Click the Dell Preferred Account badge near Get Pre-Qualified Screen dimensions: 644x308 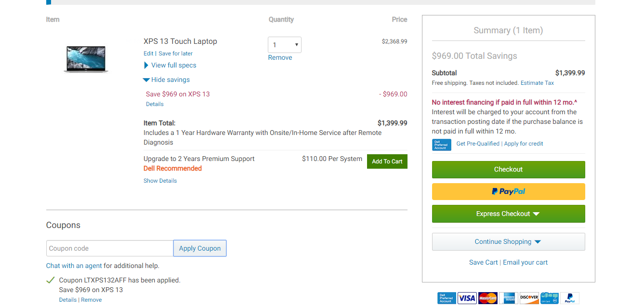coord(442,145)
